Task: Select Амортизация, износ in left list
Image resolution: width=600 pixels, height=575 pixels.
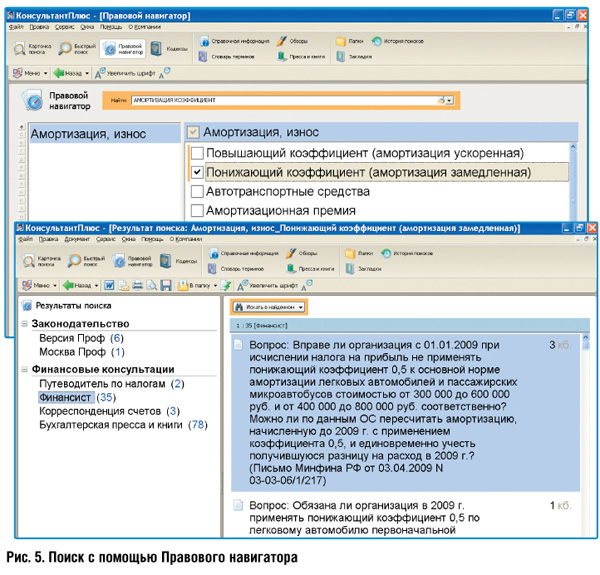Action: coord(105,134)
